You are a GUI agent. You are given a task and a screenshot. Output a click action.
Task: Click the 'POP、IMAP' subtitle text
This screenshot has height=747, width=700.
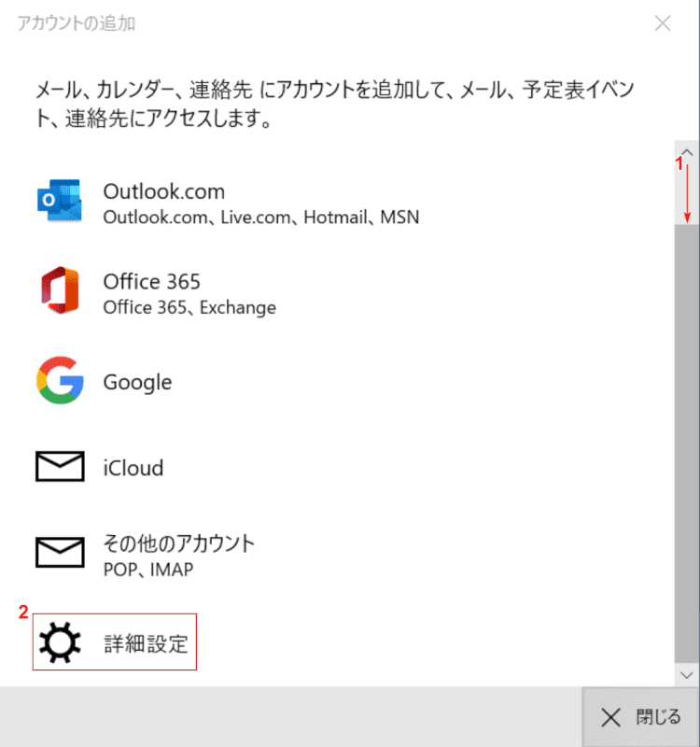coord(148,570)
